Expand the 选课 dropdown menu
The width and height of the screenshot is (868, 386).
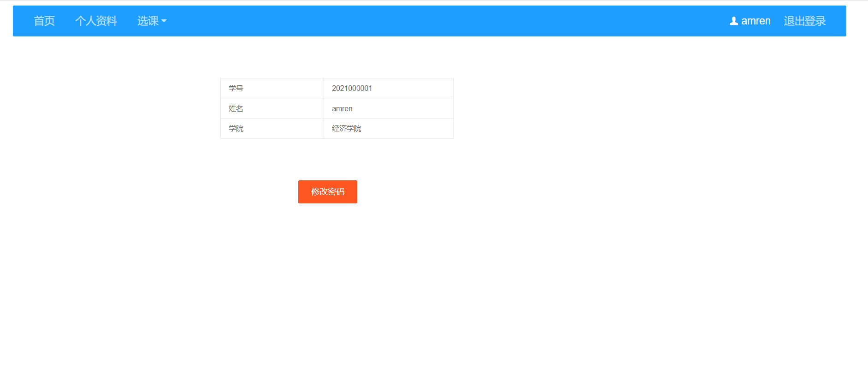pyautogui.click(x=152, y=21)
